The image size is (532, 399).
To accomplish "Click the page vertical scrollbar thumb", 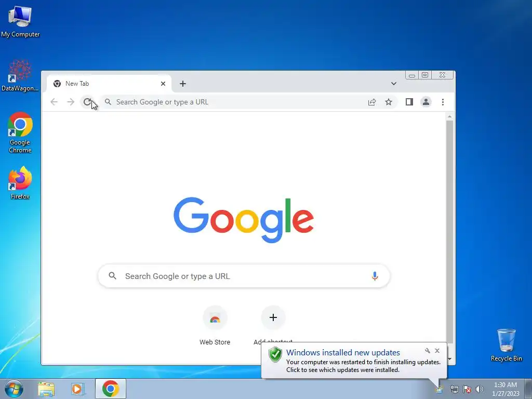I will click(x=449, y=232).
